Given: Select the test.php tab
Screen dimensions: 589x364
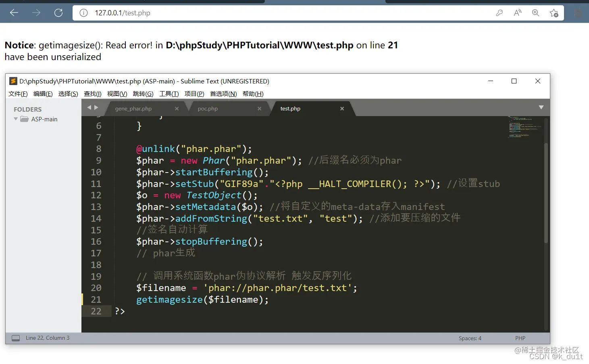Looking at the screenshot, I should [x=290, y=109].
